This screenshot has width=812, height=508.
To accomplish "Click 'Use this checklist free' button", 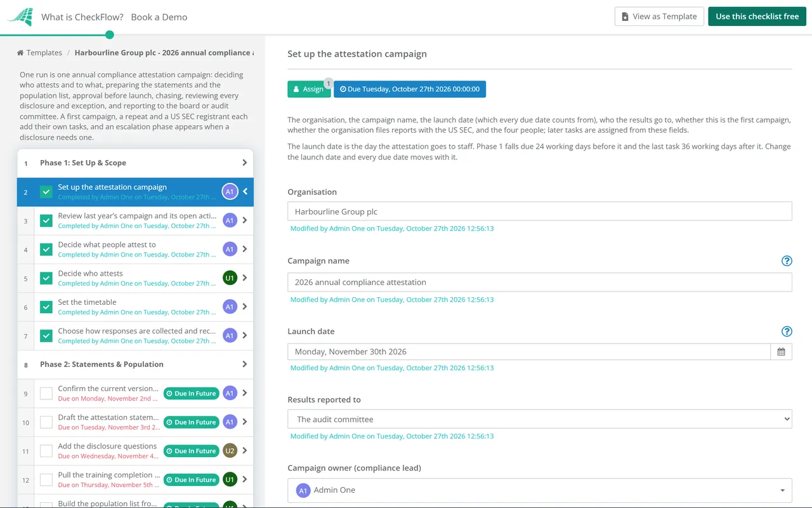I will pos(757,17).
